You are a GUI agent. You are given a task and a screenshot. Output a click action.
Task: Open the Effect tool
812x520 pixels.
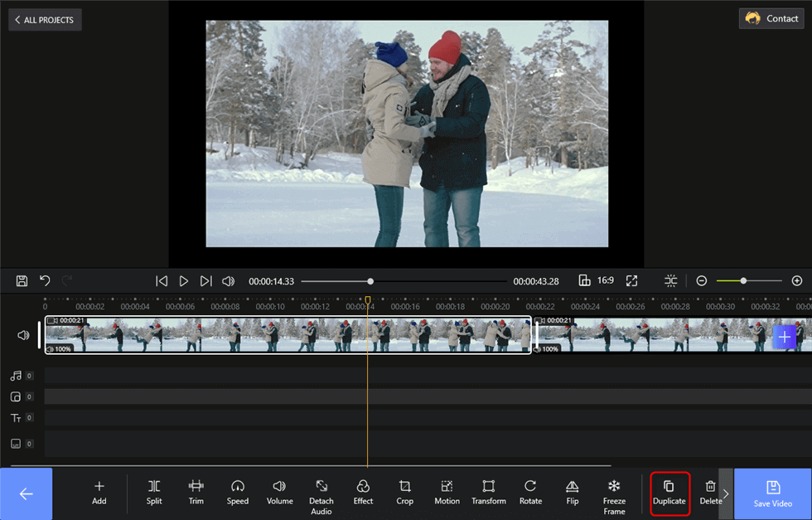[x=363, y=493]
